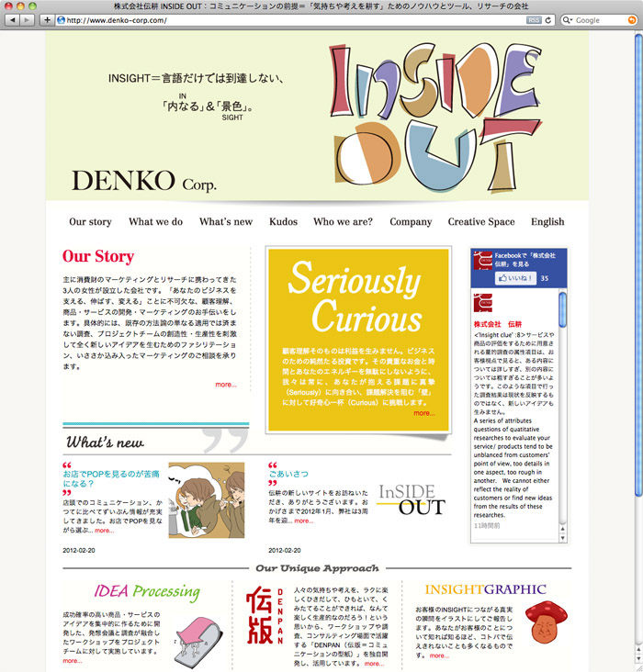
Task: Click the 11時間前 timestamp in the Facebook feed
Action: 487,526
